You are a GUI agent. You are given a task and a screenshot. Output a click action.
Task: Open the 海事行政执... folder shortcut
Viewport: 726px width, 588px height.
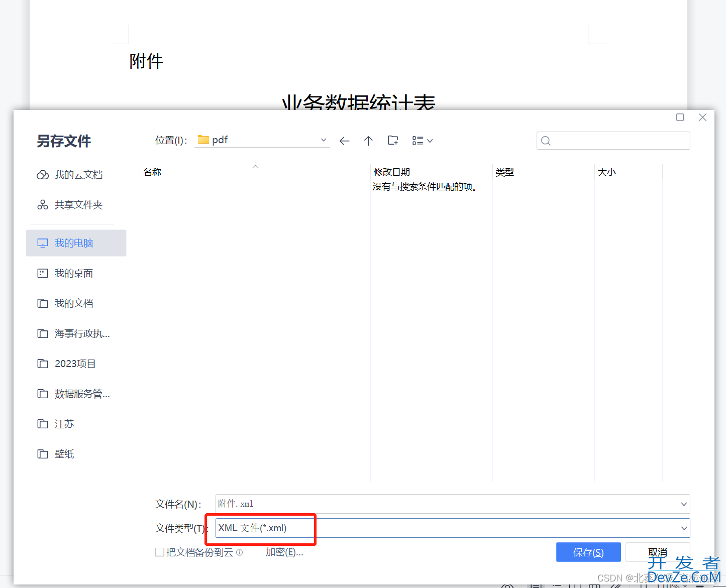coord(76,333)
